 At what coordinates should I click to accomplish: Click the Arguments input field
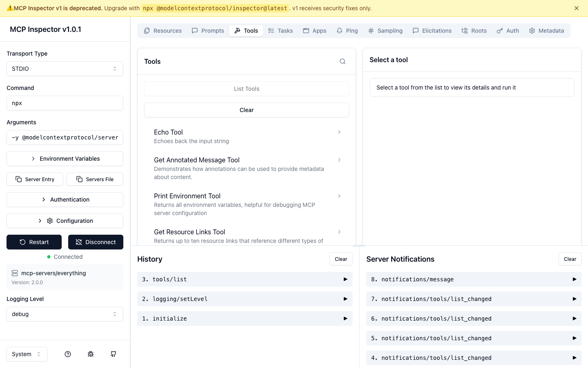65,137
